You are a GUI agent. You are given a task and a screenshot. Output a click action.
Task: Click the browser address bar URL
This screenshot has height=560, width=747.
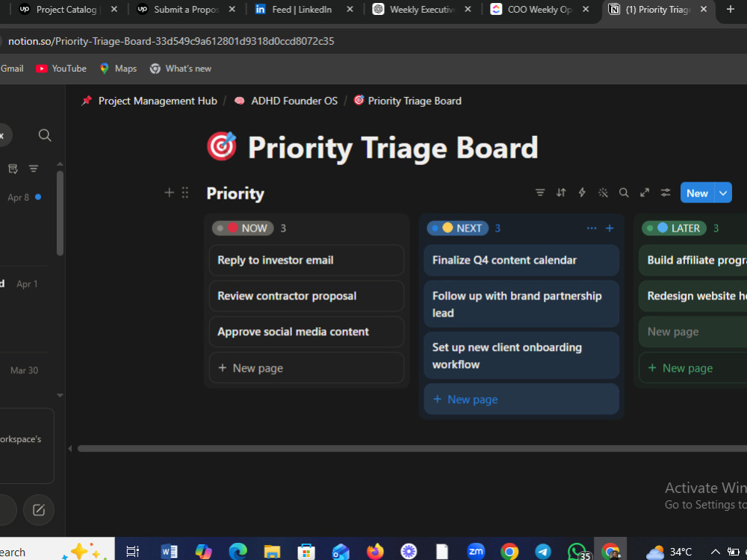(171, 41)
